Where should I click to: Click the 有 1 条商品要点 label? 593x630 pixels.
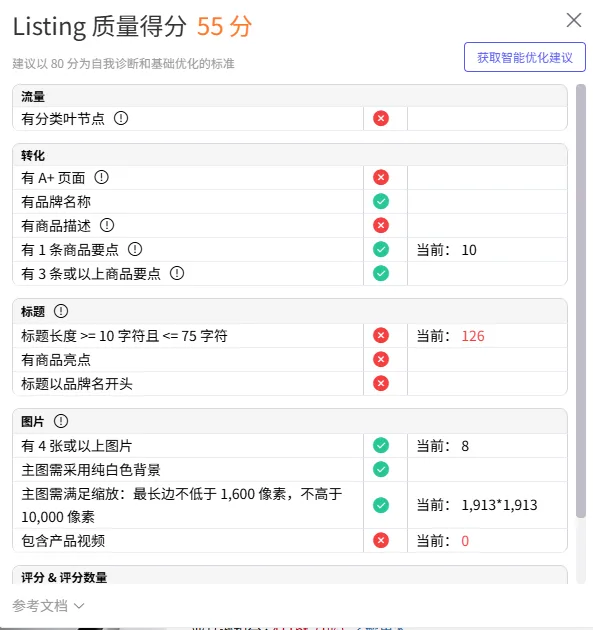(x=70, y=250)
